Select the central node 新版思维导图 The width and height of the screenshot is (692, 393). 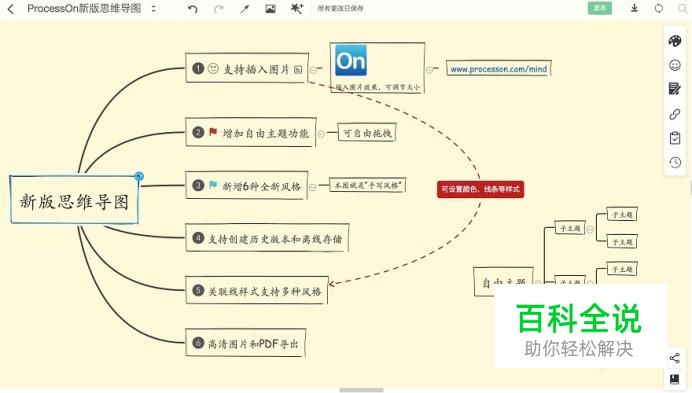click(x=74, y=200)
